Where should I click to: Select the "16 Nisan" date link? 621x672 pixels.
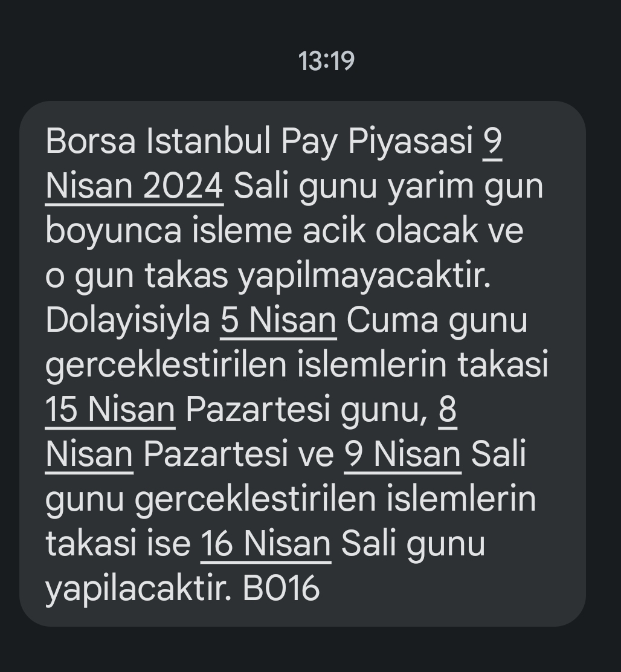[266, 543]
